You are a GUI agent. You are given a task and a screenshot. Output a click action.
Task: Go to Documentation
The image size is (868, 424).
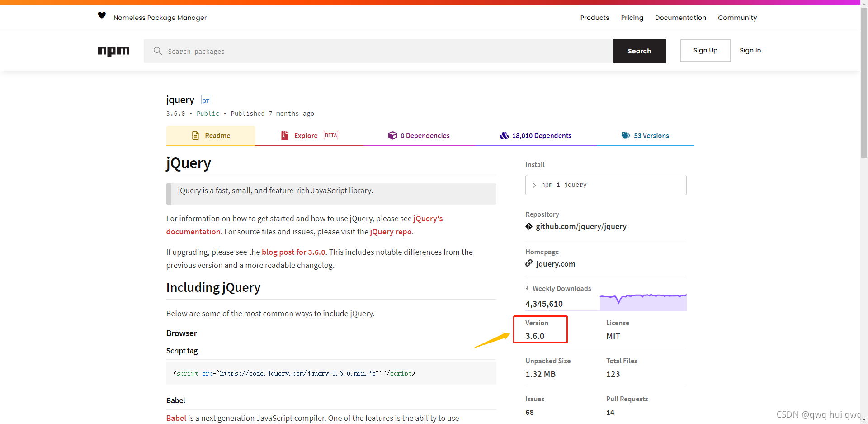680,18
